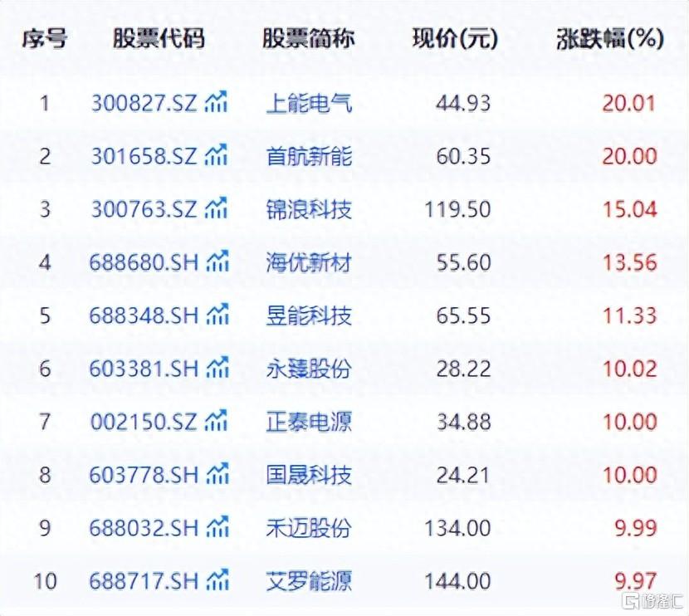Screen dimensions: 689x616
Task: Open chart icon next to 603778.SH
Action: [x=217, y=474]
